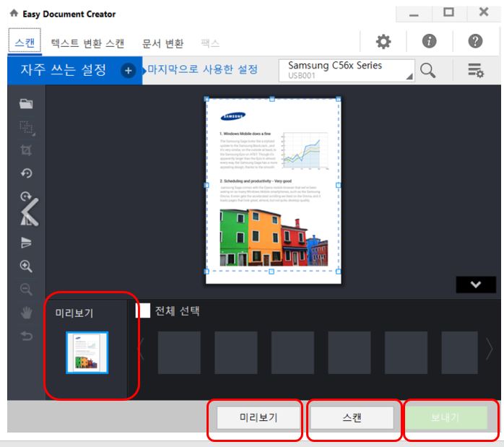This screenshot has width=504, height=447.
Task: Open the Samsung C56x Series device dropdown
Action: (x=347, y=70)
